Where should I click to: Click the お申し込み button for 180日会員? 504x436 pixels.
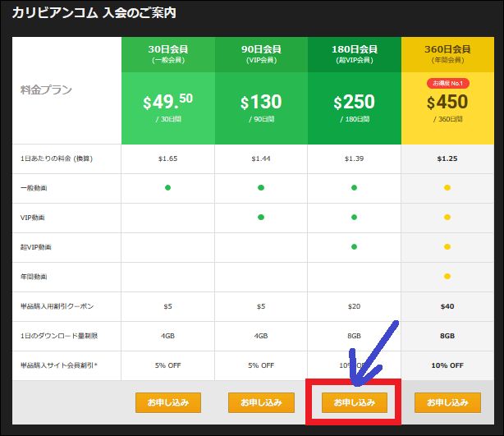click(354, 403)
